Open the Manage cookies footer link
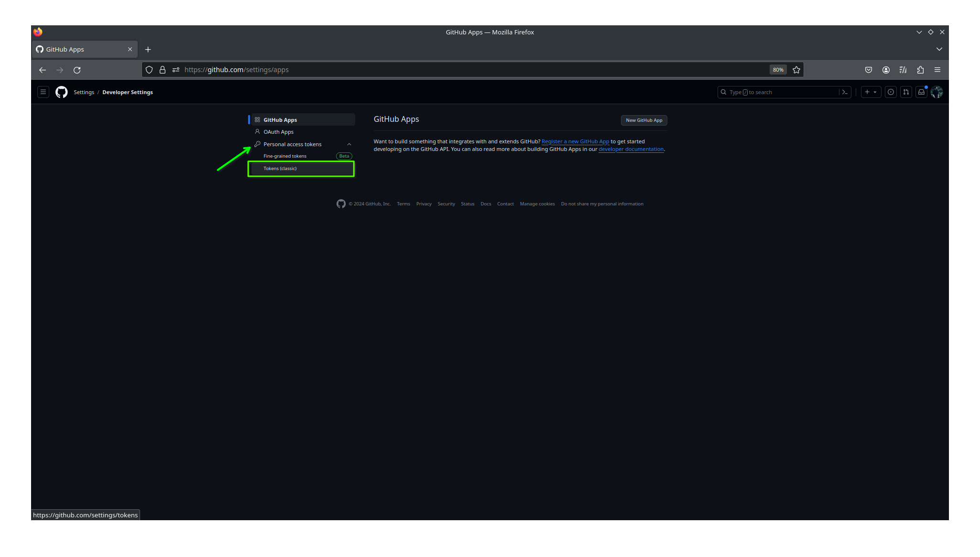Image resolution: width=980 pixels, height=557 pixels. tap(537, 204)
